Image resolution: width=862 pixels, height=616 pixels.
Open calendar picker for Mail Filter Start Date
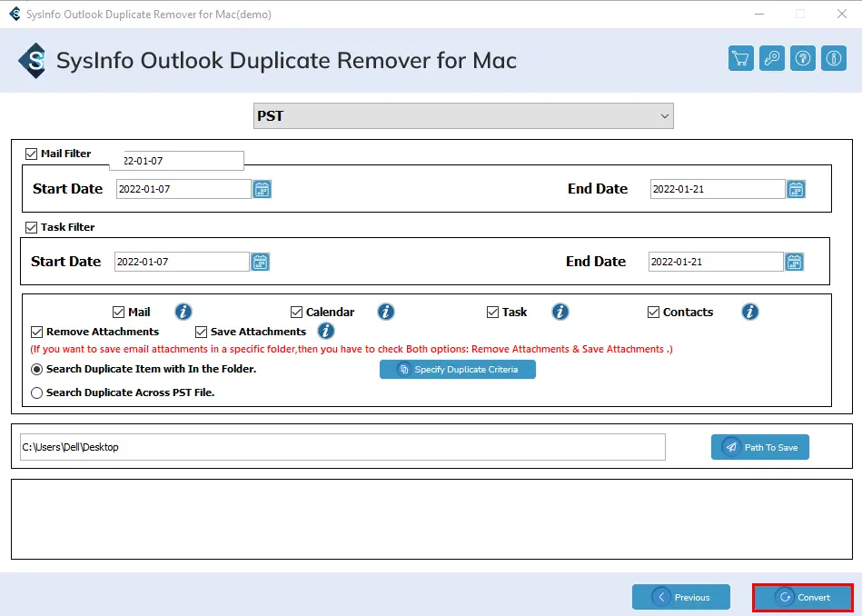(x=263, y=189)
